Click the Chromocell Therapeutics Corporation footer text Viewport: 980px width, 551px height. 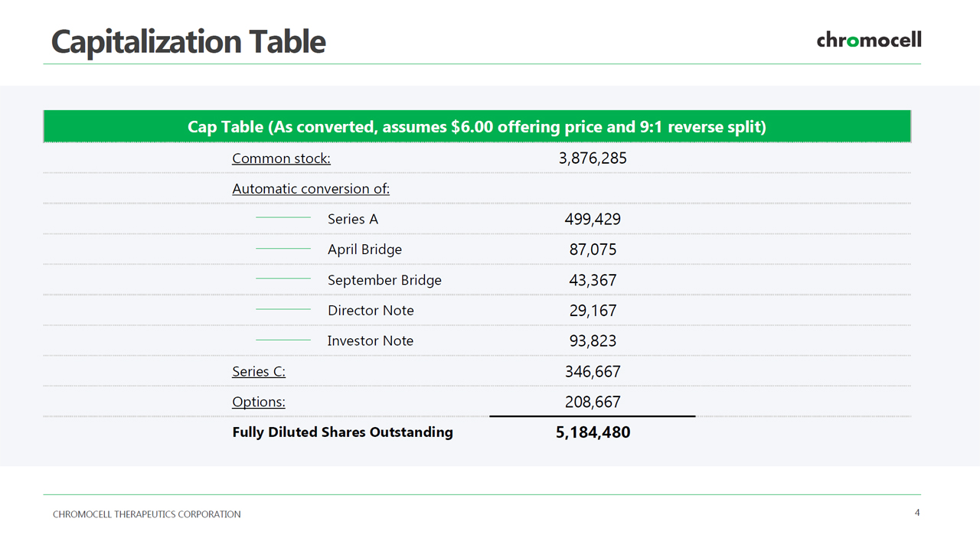(x=147, y=514)
